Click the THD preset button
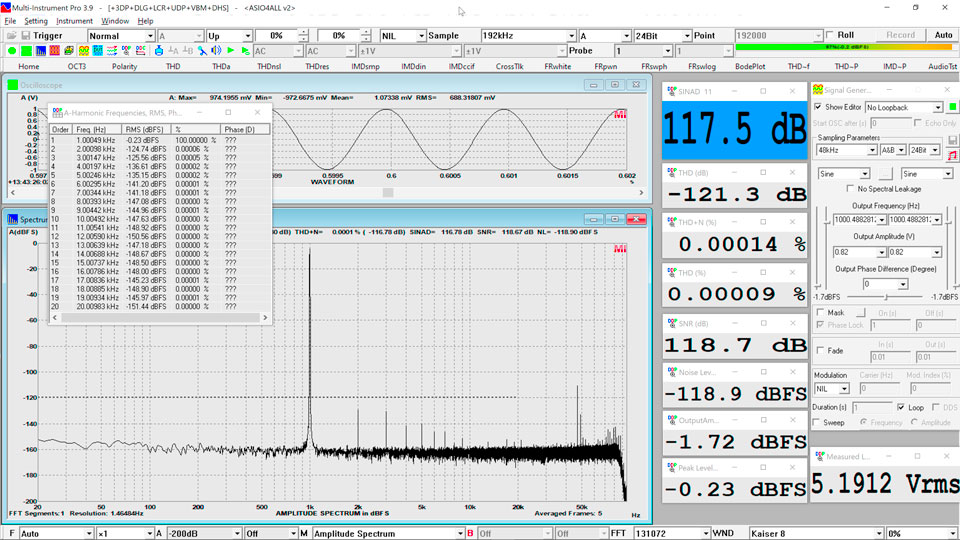This screenshot has height=540, width=960. [173, 66]
